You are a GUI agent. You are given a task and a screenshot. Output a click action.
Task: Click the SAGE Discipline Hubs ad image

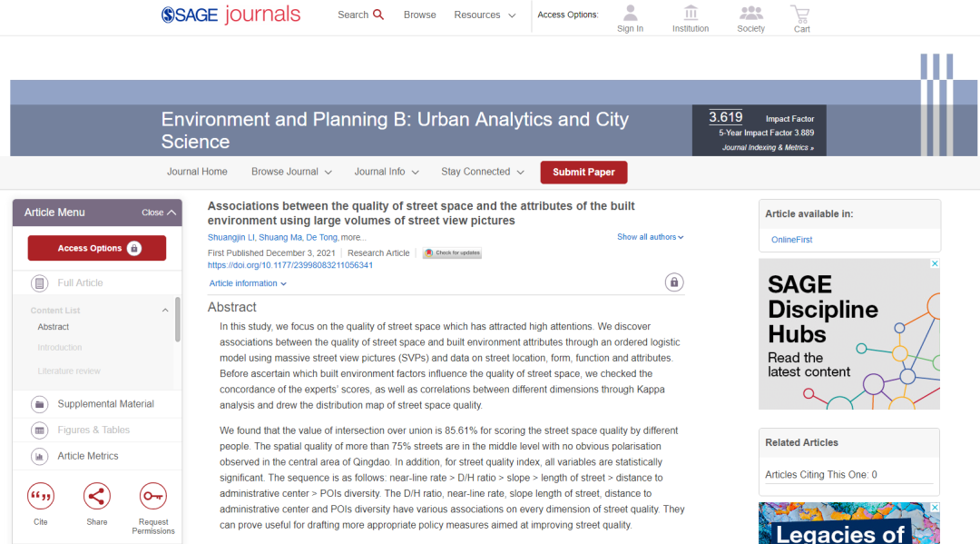pyautogui.click(x=849, y=334)
